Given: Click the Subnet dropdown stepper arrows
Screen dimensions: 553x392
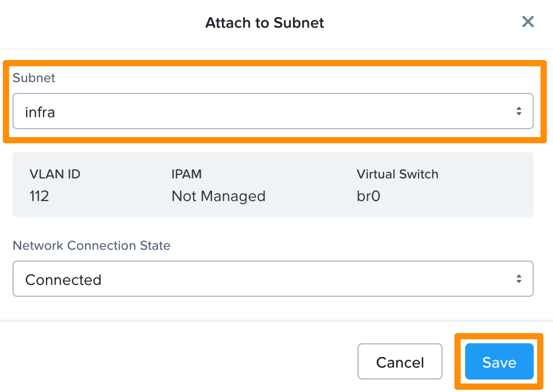Looking at the screenshot, I should (x=520, y=111).
